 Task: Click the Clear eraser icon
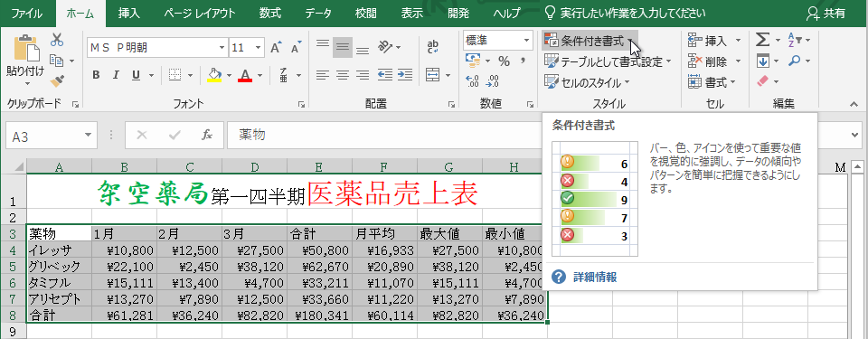[763, 81]
